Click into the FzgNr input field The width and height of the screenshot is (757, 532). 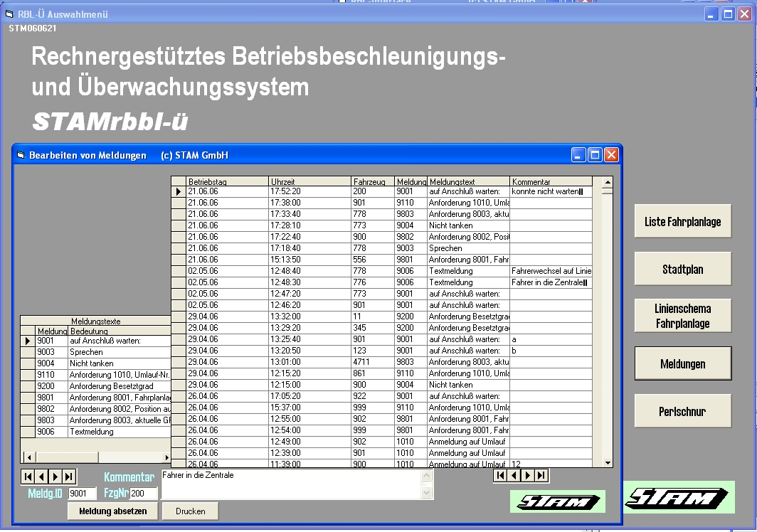[143, 493]
